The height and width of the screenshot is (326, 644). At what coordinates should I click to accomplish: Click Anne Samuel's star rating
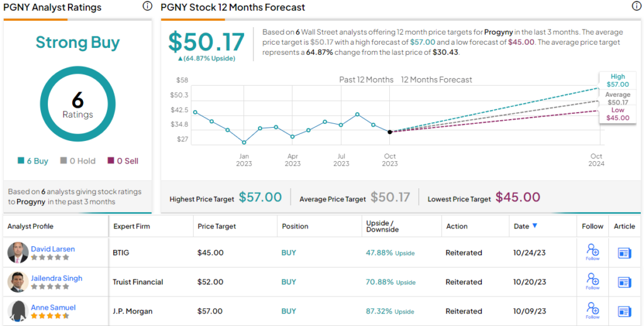(x=50, y=316)
